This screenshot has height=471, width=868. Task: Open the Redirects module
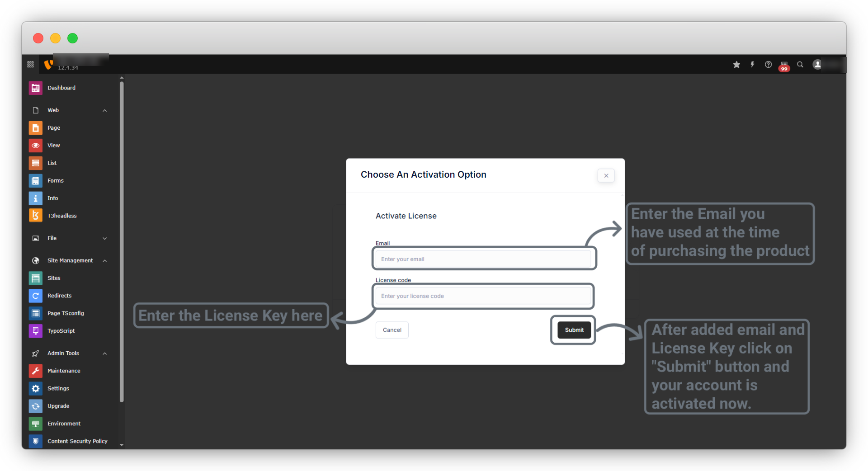pos(59,296)
